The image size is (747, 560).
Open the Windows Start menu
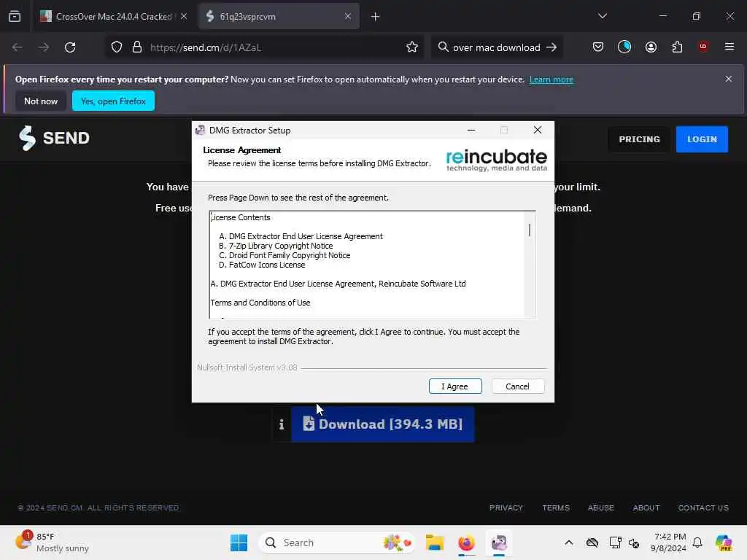point(239,542)
